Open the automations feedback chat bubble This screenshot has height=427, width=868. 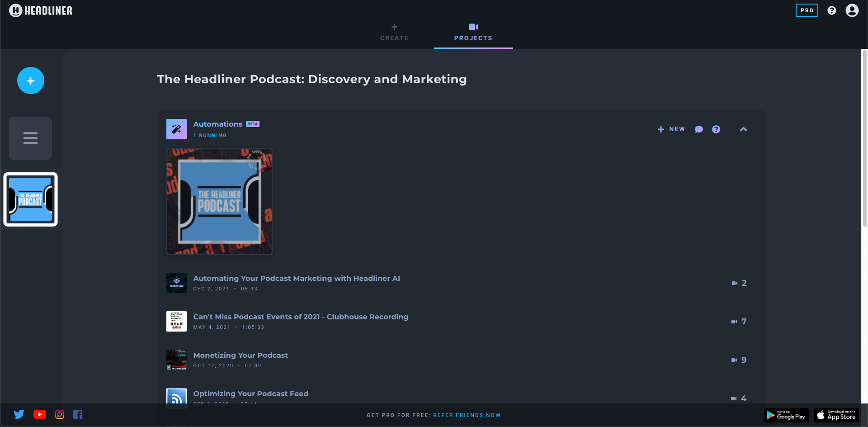tap(698, 129)
